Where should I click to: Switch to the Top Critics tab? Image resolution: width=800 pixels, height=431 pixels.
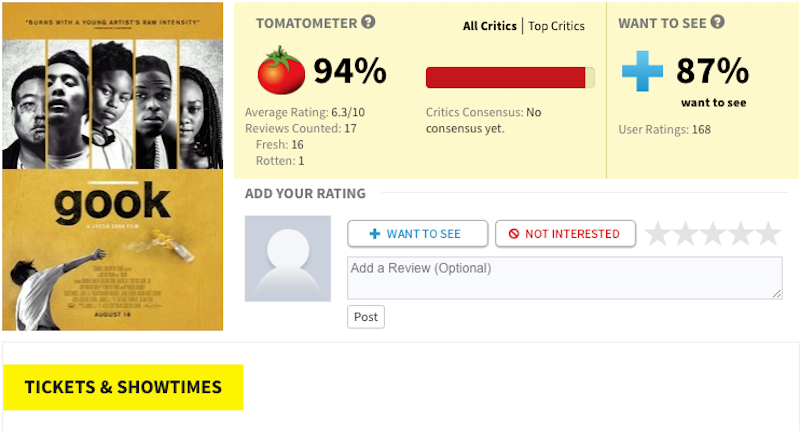(x=557, y=26)
